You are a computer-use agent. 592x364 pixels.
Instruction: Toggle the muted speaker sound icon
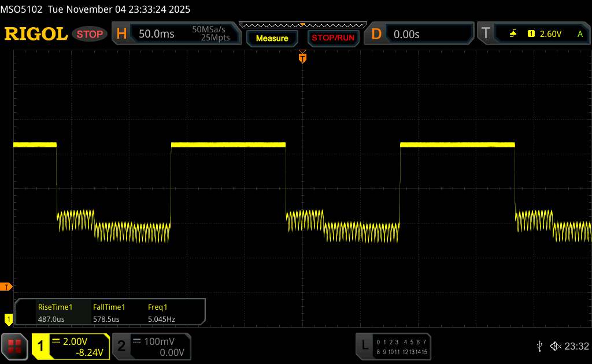(x=555, y=346)
